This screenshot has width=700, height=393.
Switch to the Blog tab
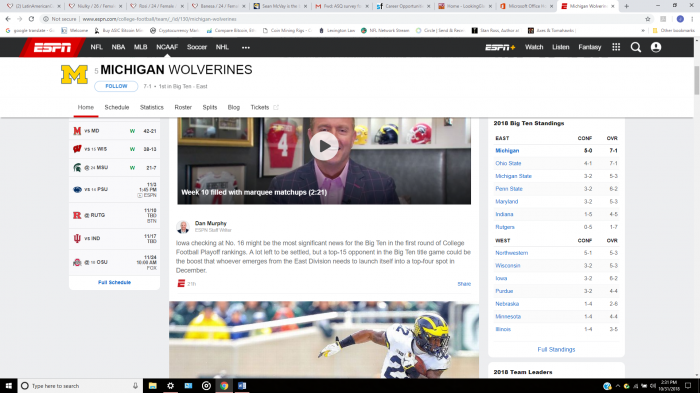pos(233,108)
